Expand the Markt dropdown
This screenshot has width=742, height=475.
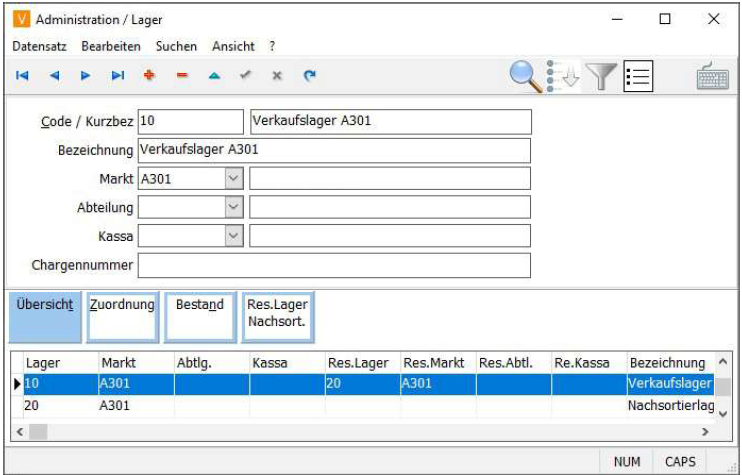click(233, 179)
